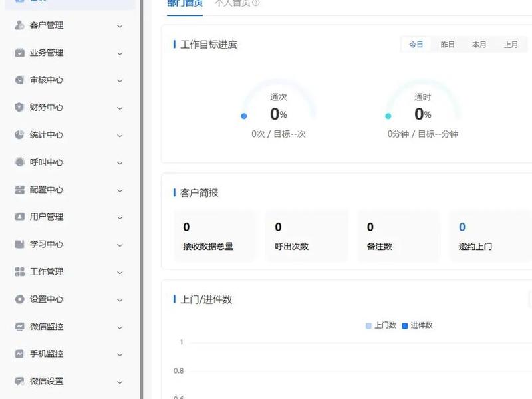532x399 pixels.
Task: Expand the 微信设置 chevron
Action: (120, 382)
